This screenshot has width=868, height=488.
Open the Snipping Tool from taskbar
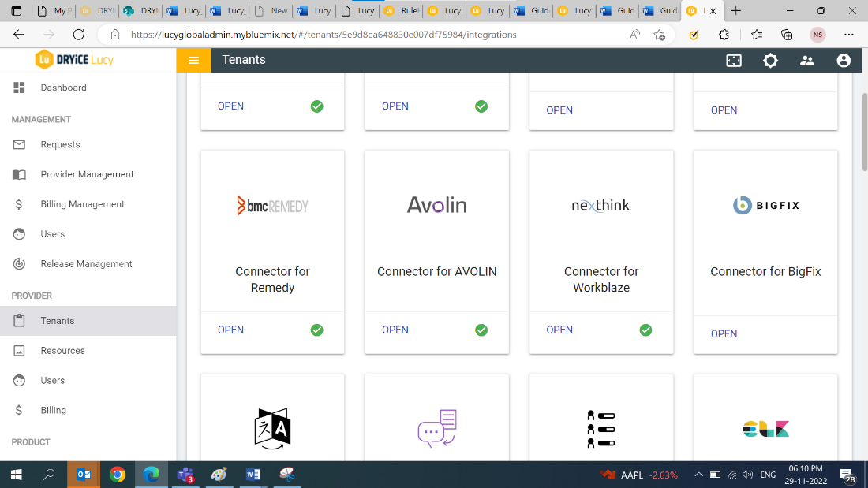pos(286,474)
